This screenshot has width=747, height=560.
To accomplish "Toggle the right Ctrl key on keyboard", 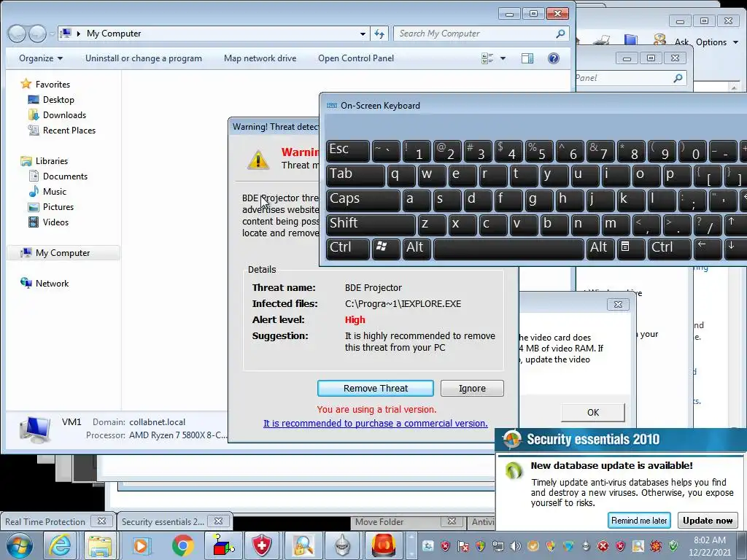I will (670, 248).
